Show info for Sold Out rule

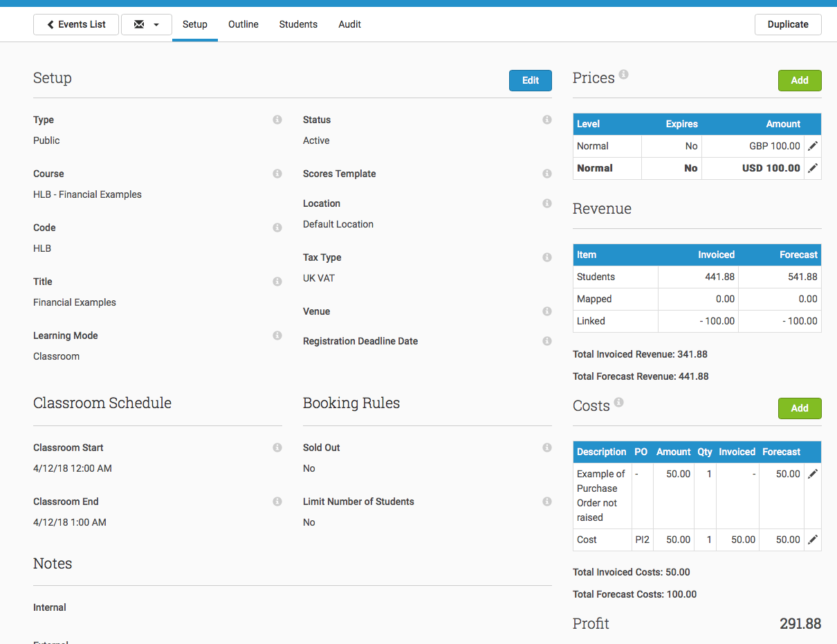tap(547, 448)
